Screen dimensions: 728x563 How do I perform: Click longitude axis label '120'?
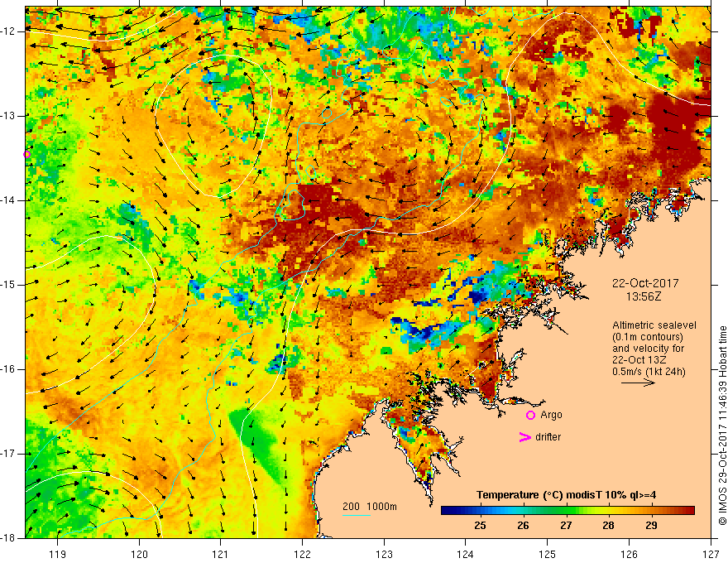tap(139, 554)
